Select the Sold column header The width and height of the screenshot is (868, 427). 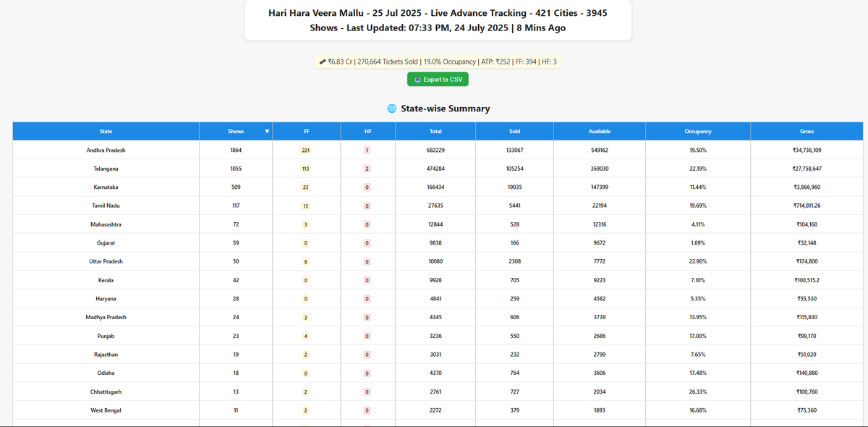point(514,132)
